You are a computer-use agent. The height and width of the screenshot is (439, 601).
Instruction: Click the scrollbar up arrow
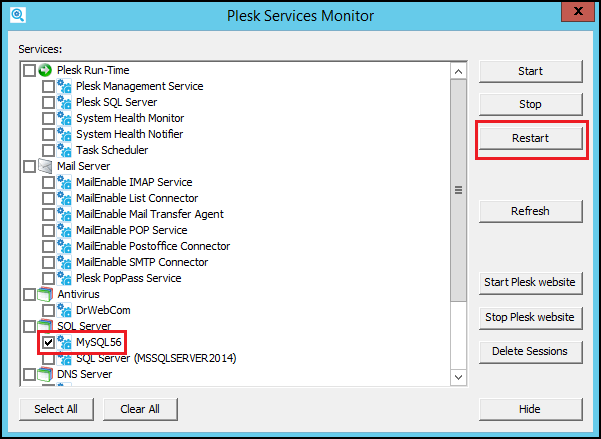458,71
